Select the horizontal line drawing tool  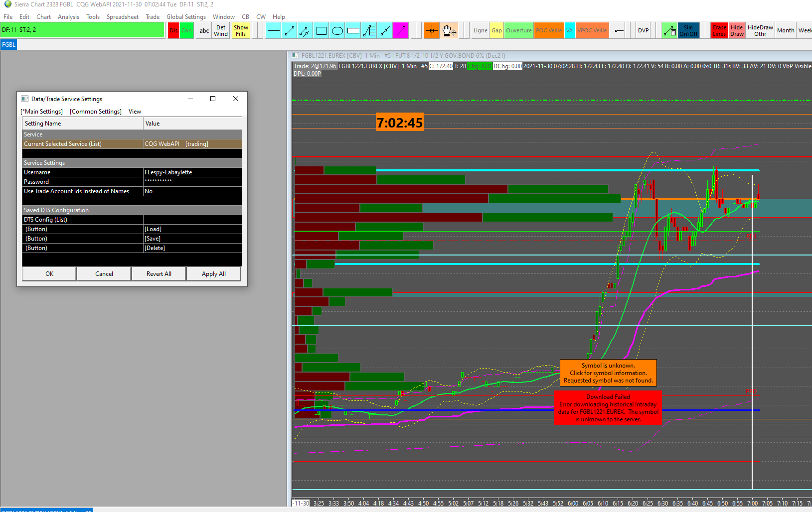pyautogui.click(x=273, y=31)
